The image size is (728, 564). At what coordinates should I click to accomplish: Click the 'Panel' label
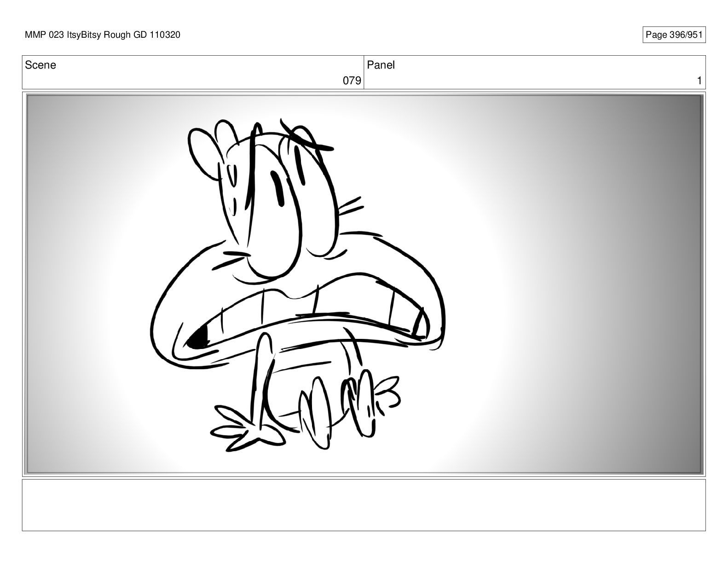coord(381,65)
